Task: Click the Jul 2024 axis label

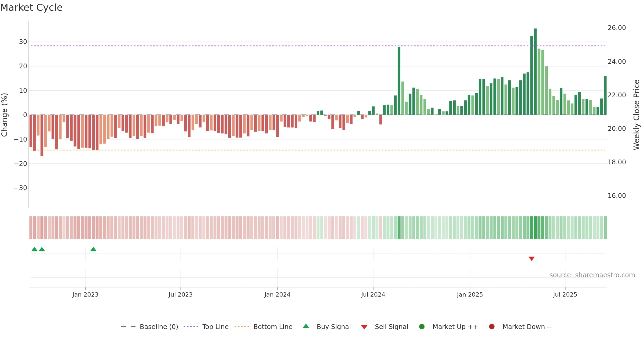Action: (373, 295)
